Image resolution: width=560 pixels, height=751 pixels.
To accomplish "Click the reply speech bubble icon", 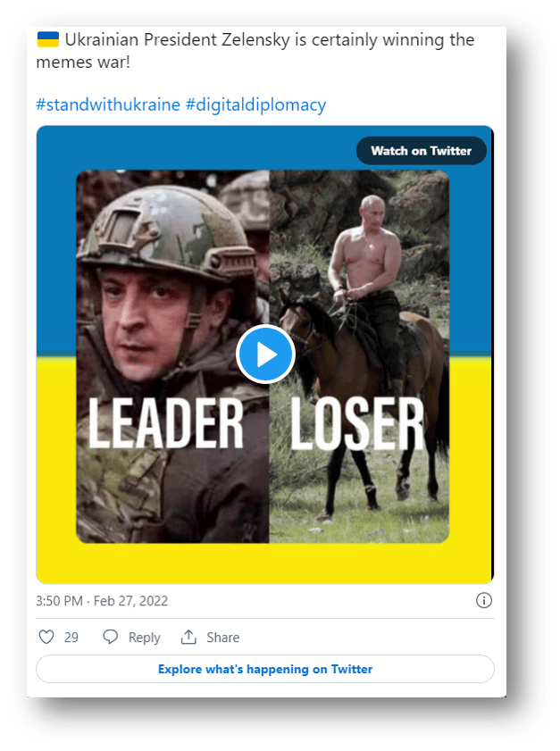I will [x=111, y=638].
